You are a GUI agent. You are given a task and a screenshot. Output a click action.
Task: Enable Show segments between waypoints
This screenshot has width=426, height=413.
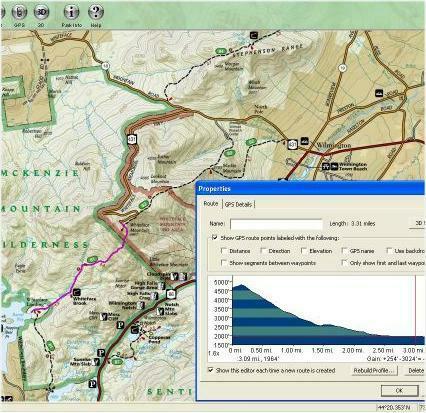[224, 263]
